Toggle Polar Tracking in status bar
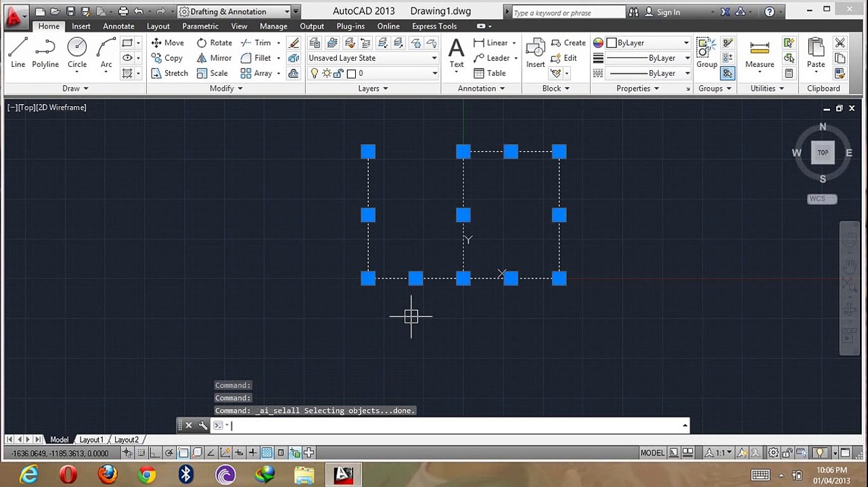Image resolution: width=868 pixels, height=487 pixels. tap(169, 453)
